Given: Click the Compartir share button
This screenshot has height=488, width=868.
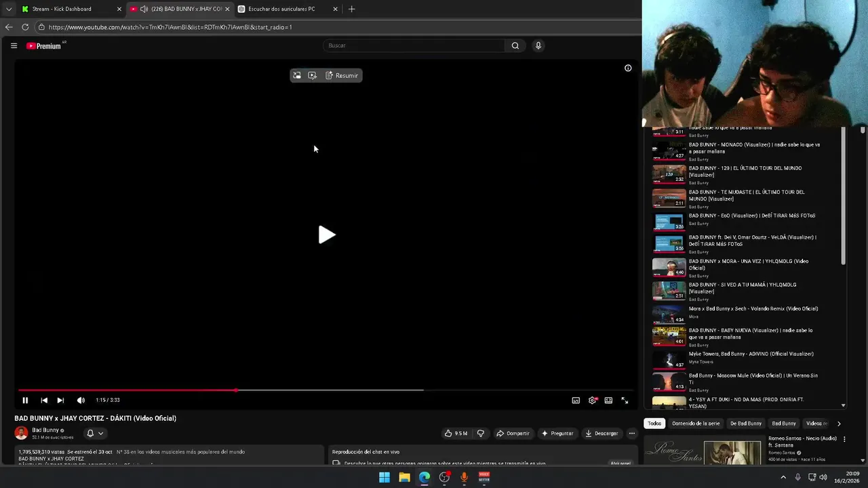Looking at the screenshot, I should point(513,433).
